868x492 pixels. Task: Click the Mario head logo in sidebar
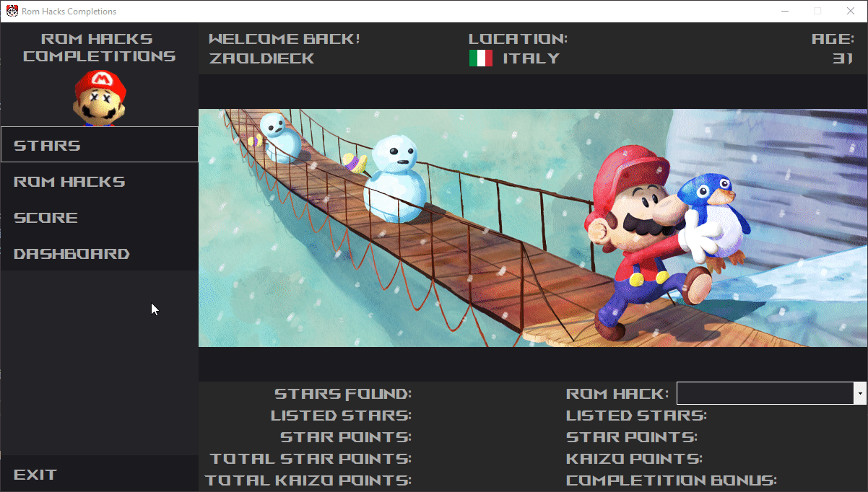(x=100, y=98)
